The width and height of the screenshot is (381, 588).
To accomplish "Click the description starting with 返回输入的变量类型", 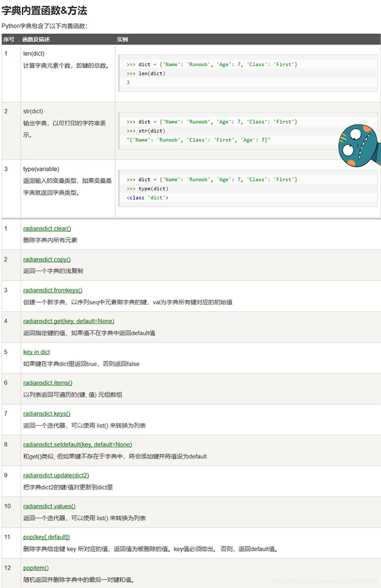I will click(67, 187).
